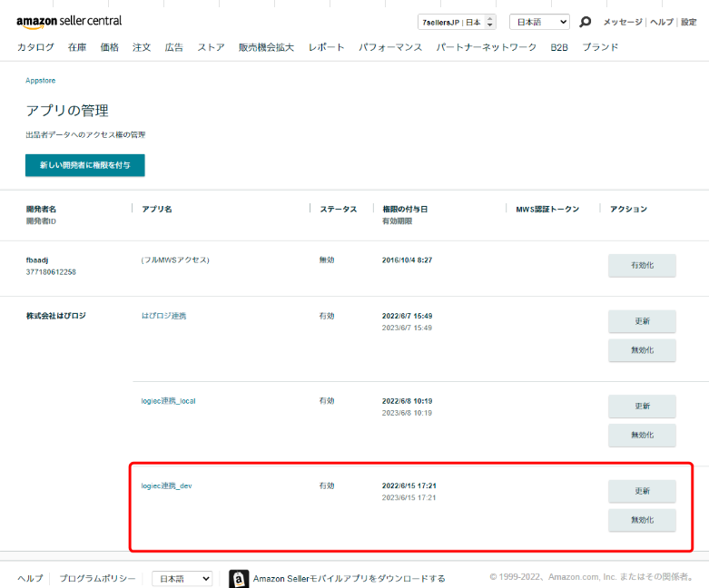
Task: Open the logiec連携_local app link
Action: point(168,401)
